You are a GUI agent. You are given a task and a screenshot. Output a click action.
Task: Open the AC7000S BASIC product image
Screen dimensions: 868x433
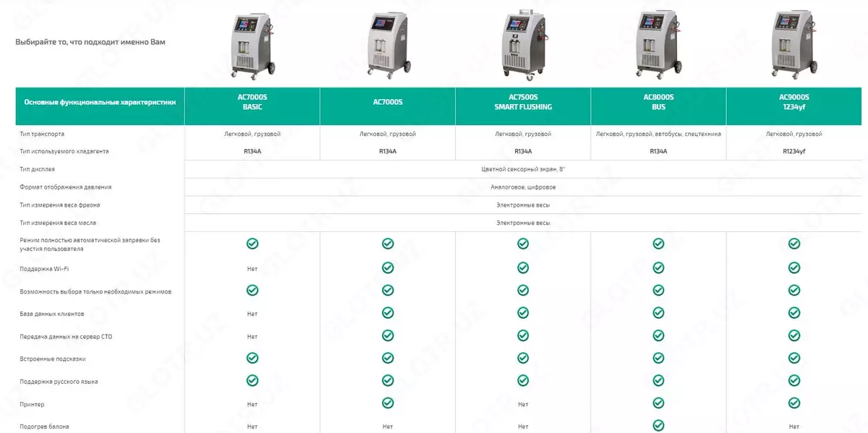coord(251,42)
